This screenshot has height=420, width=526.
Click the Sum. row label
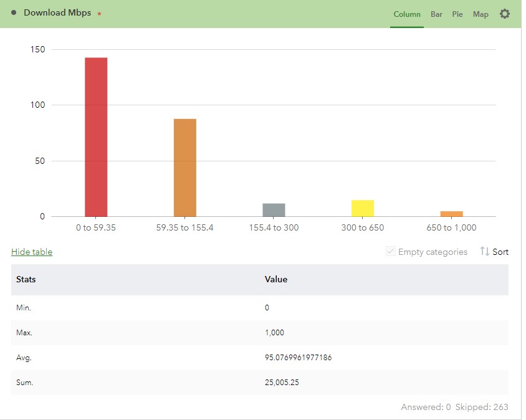tap(24, 383)
